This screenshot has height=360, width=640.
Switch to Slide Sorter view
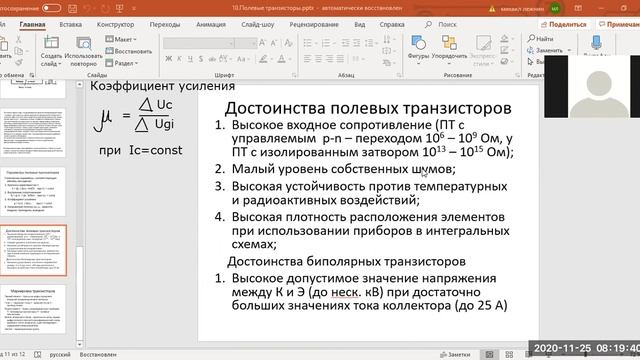coord(509,355)
